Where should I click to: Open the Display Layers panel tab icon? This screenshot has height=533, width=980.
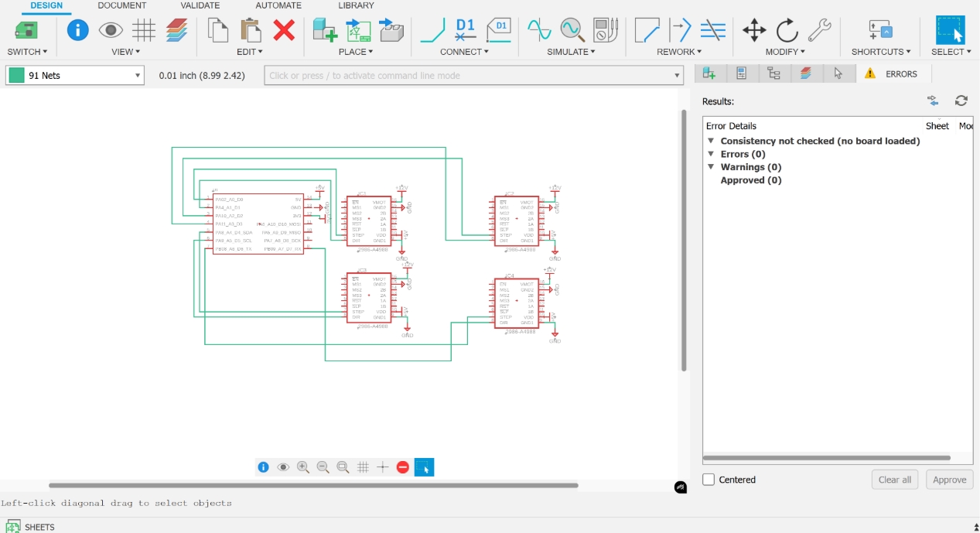[806, 73]
